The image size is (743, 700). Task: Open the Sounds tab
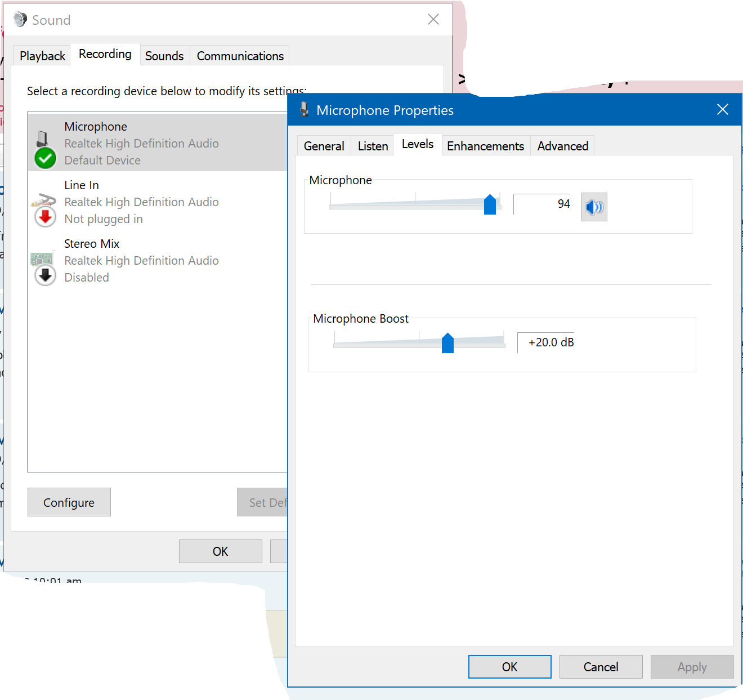(164, 56)
